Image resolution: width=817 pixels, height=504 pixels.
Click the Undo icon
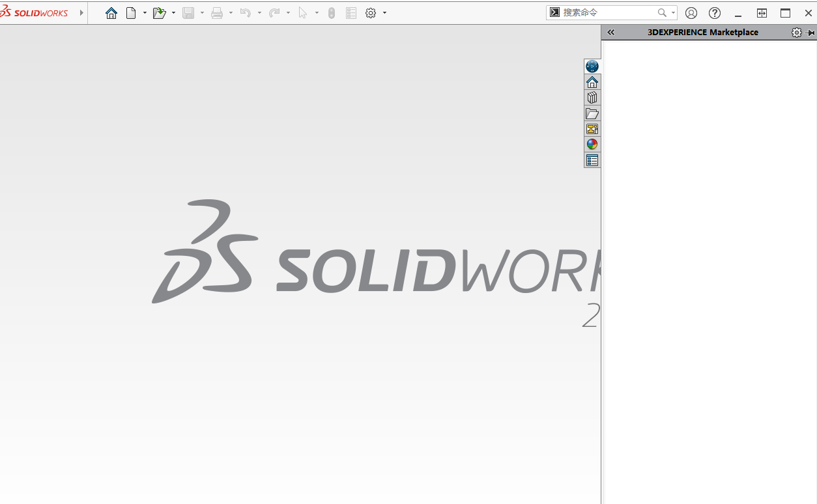point(246,13)
